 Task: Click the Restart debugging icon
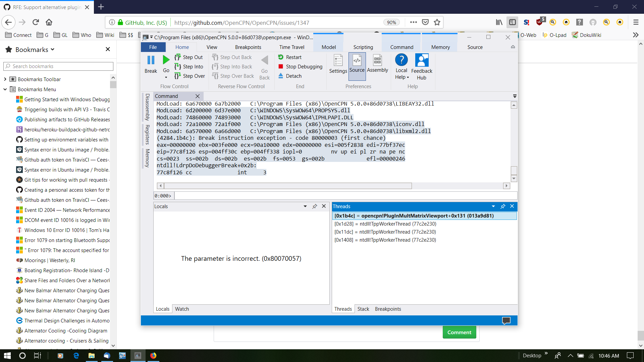[281, 57]
